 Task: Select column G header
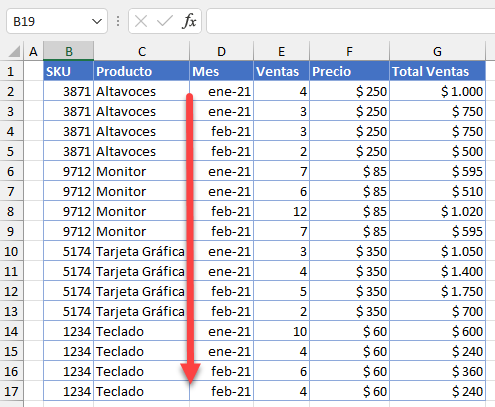tap(437, 51)
